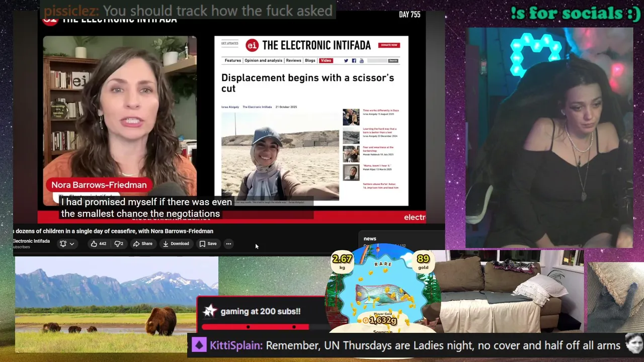Click the Facebook icon in the nav bar

click(x=354, y=60)
